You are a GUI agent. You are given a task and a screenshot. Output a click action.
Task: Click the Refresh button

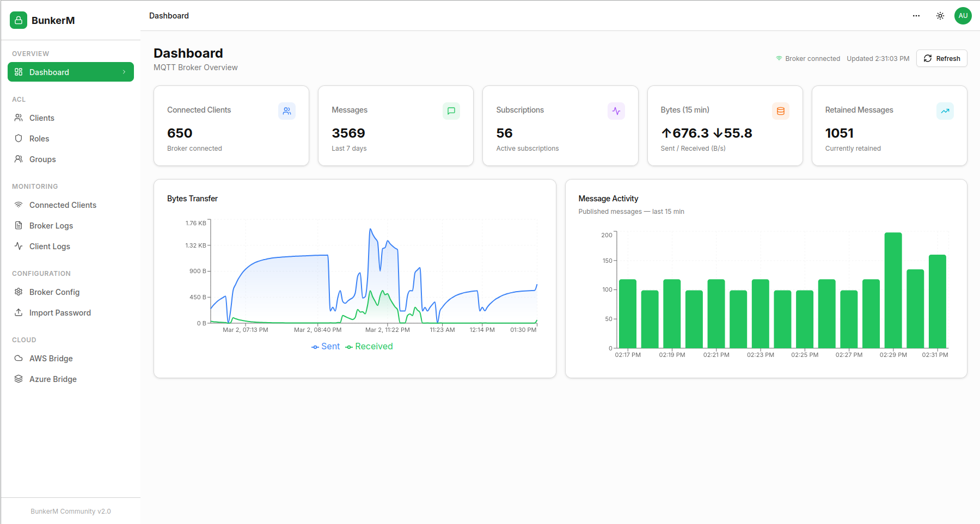pyautogui.click(x=942, y=58)
